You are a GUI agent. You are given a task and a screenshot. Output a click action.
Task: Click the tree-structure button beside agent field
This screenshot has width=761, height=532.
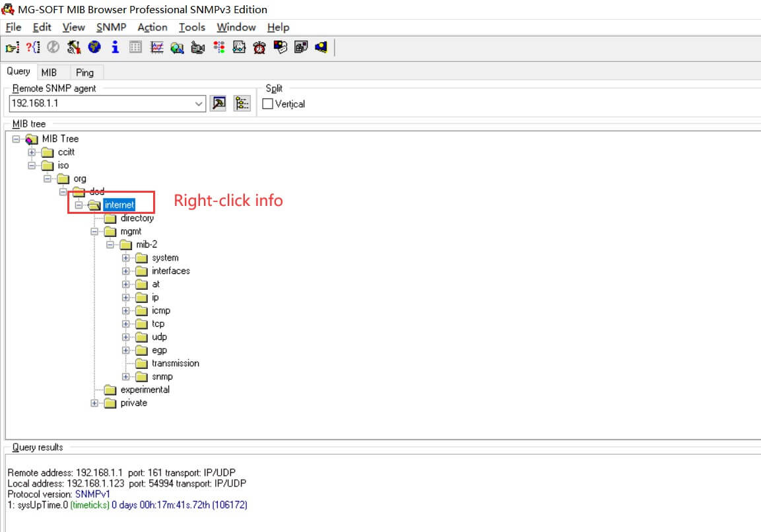tap(242, 104)
